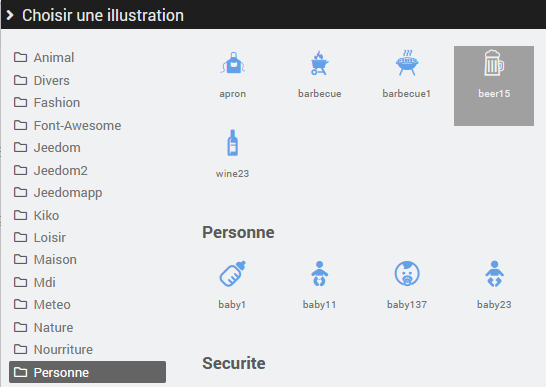Select the apron icon

(233, 63)
